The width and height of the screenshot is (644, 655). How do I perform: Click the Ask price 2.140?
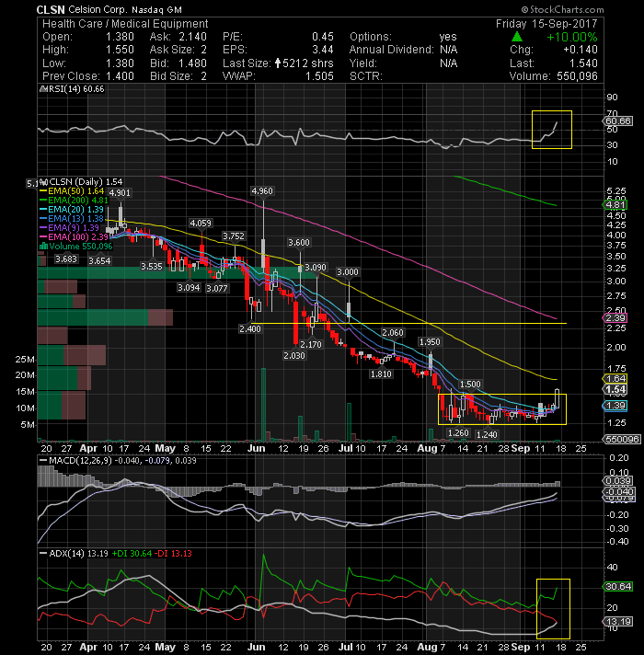click(x=192, y=37)
